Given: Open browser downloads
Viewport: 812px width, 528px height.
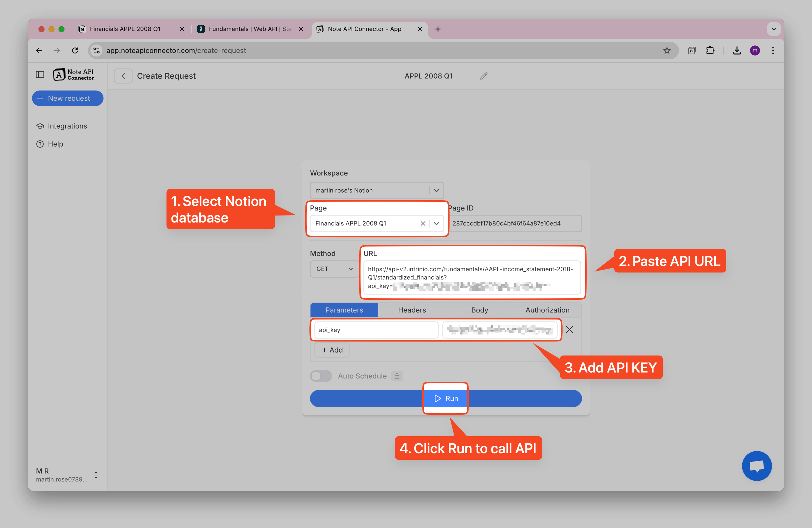Looking at the screenshot, I should point(737,50).
